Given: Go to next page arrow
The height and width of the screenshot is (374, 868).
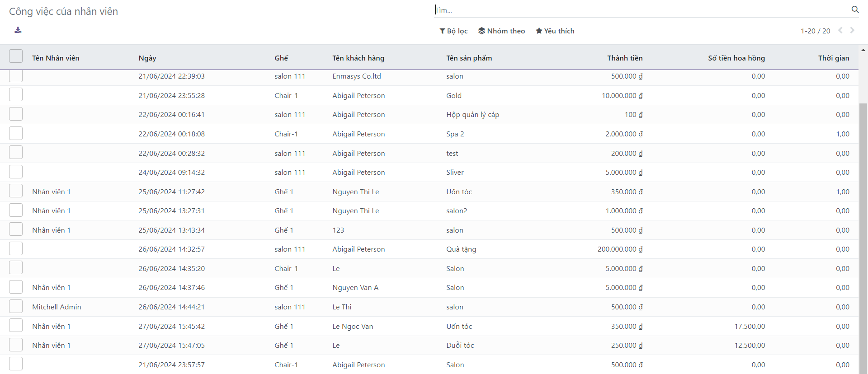Looking at the screenshot, I should (x=852, y=30).
